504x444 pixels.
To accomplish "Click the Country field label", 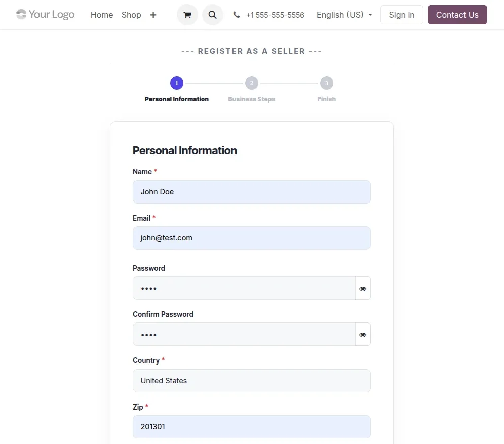I will pyautogui.click(x=146, y=360).
